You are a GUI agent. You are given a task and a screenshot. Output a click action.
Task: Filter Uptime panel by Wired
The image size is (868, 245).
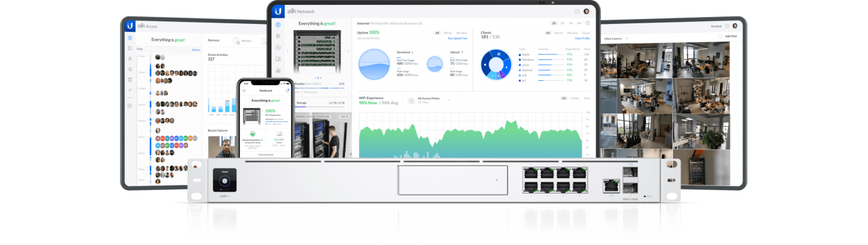click(448, 33)
